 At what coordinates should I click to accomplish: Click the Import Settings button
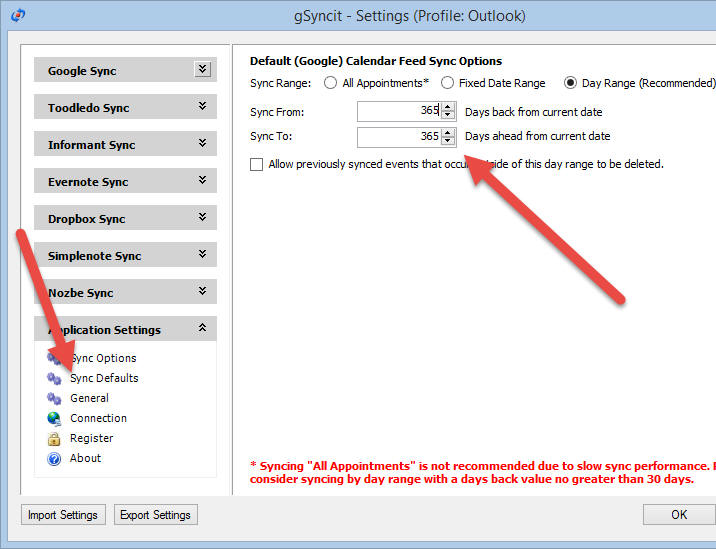point(63,515)
